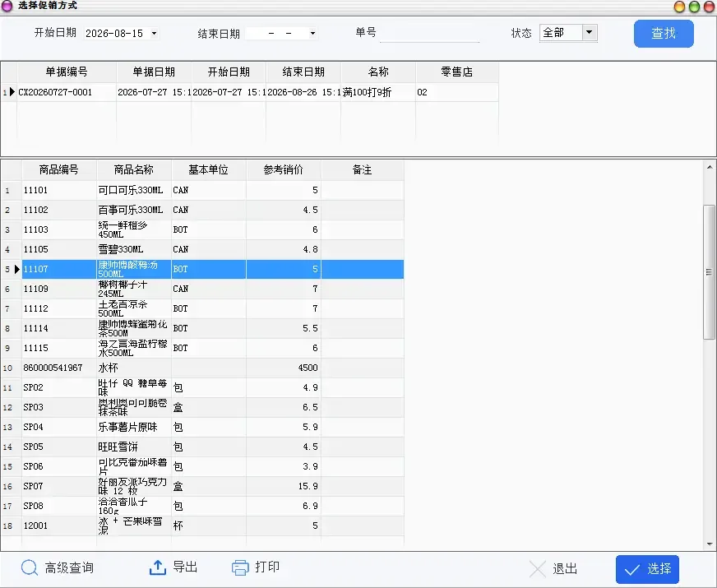Click the 商品编号 column header

click(x=59, y=170)
